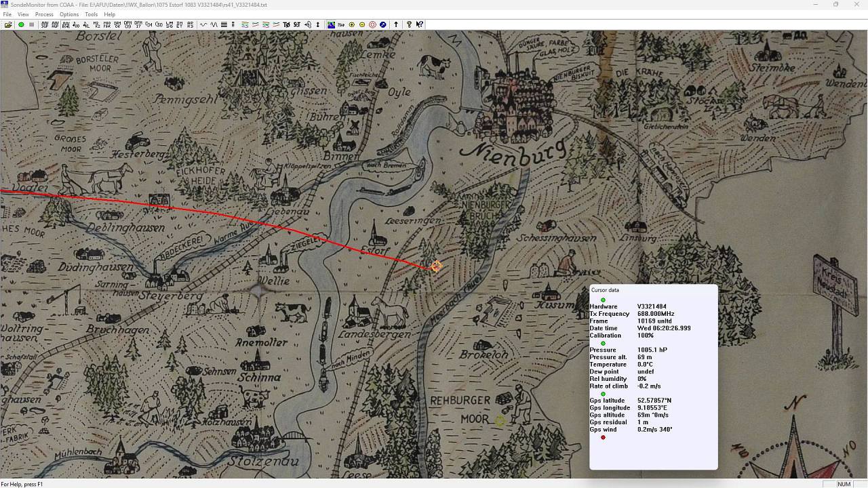Select the M10 sonde type button
The image size is (868, 488).
pyautogui.click(x=107, y=24)
